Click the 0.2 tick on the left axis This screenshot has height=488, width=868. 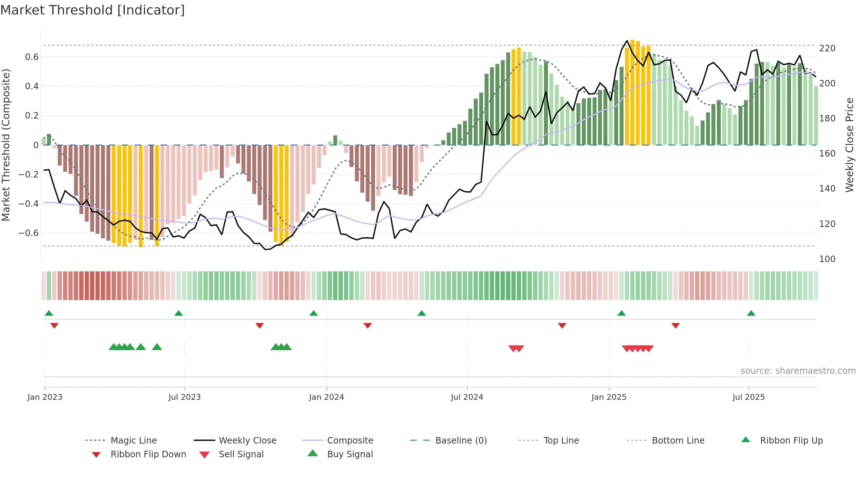pyautogui.click(x=32, y=116)
